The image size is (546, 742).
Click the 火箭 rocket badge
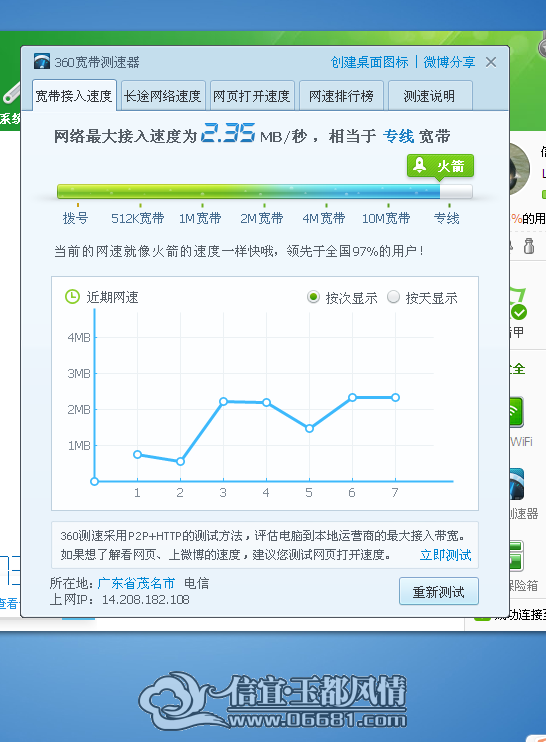440,167
